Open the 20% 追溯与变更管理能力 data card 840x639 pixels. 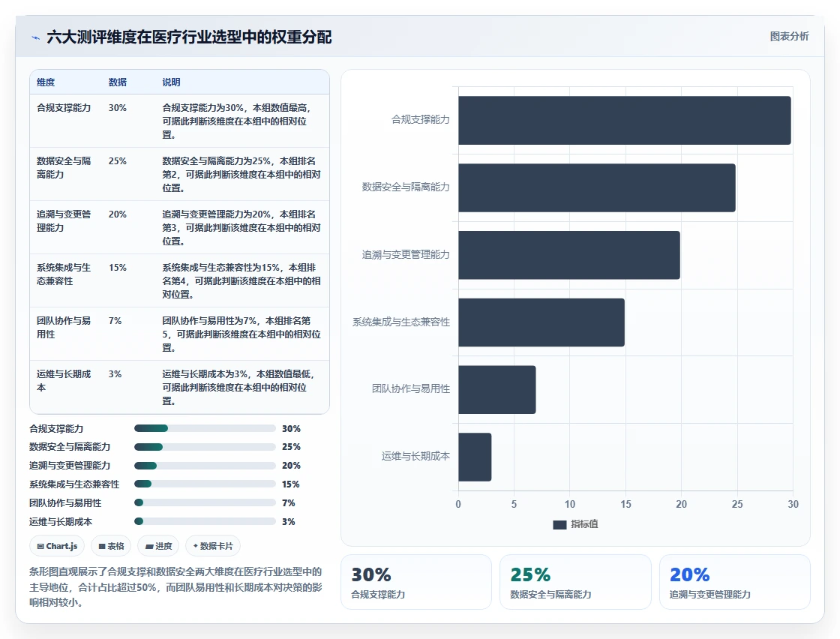(734, 582)
